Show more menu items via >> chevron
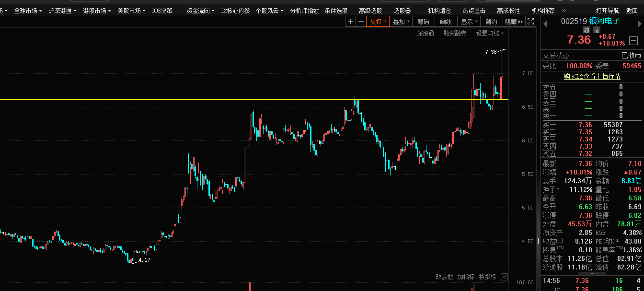This screenshot has width=644, height=291. point(563,10)
